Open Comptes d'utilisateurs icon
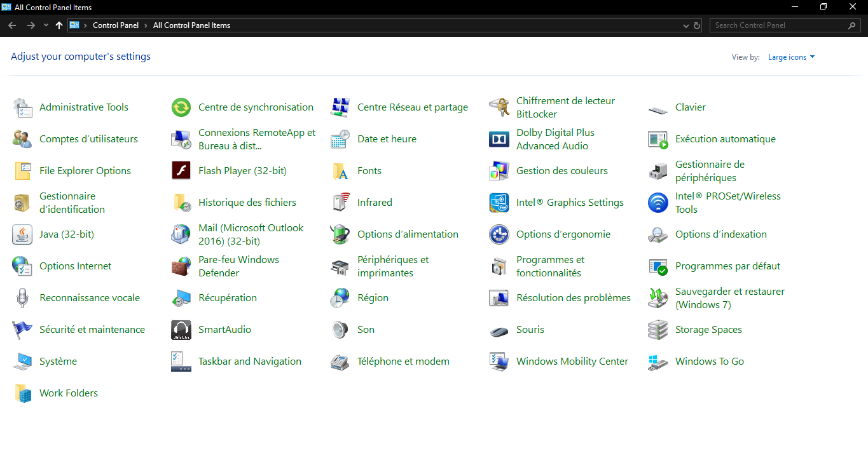This screenshot has height=460, width=868. pos(22,139)
